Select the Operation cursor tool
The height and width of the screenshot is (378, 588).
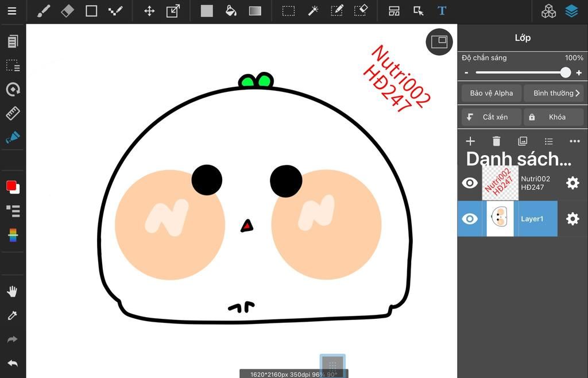coord(418,11)
